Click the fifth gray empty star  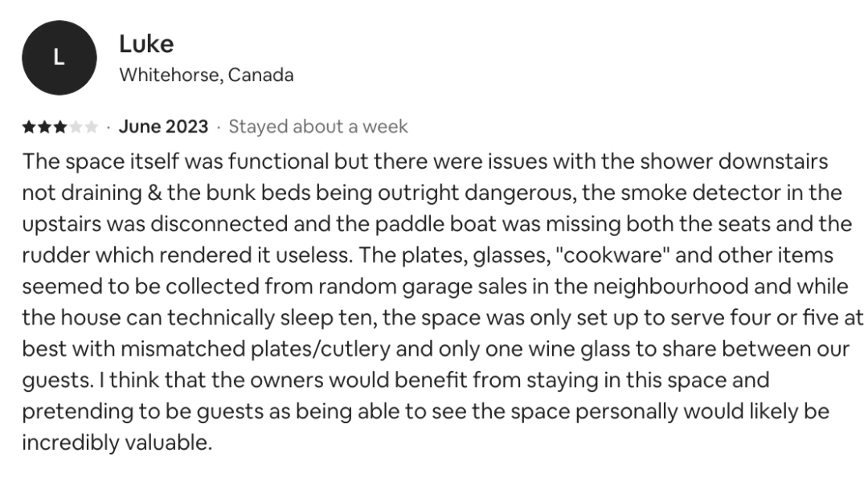(x=92, y=127)
